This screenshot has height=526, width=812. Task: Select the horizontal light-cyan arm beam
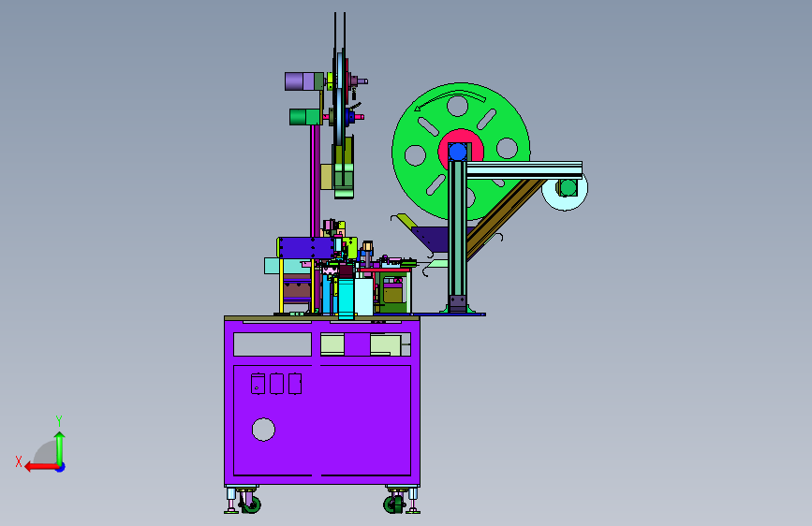point(524,169)
